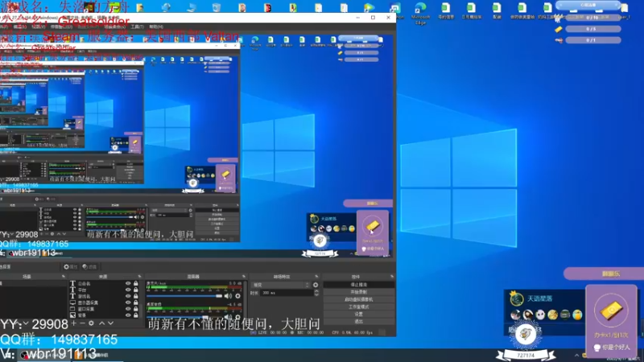Image resolution: width=644 pixels, height=362 pixels.
Task: Open the transition properties gear beside 渐变
Action: (316, 285)
